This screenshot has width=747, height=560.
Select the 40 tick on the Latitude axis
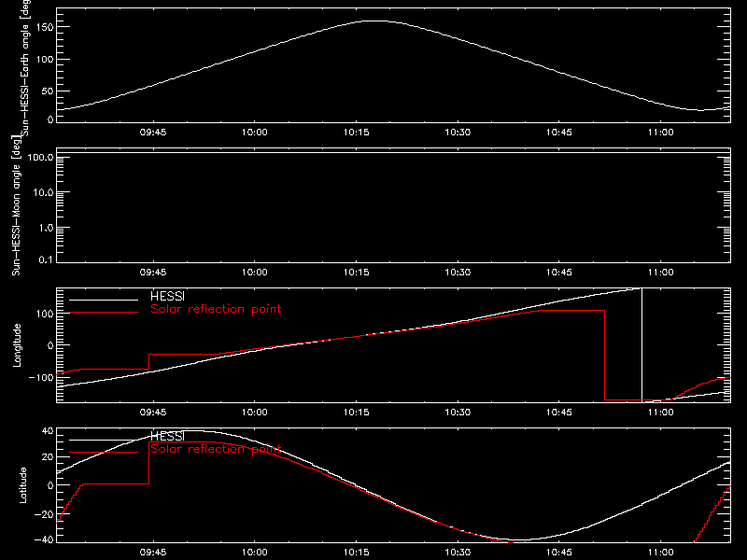48,431
